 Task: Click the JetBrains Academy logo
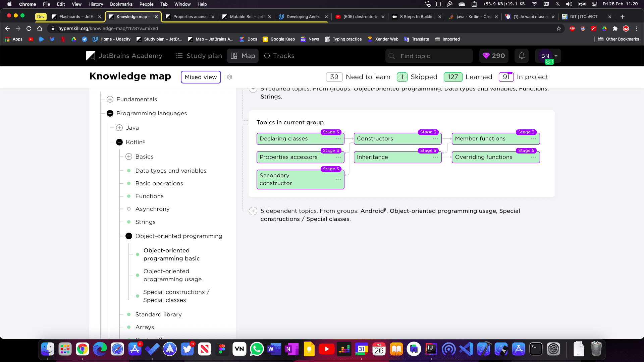(x=124, y=56)
